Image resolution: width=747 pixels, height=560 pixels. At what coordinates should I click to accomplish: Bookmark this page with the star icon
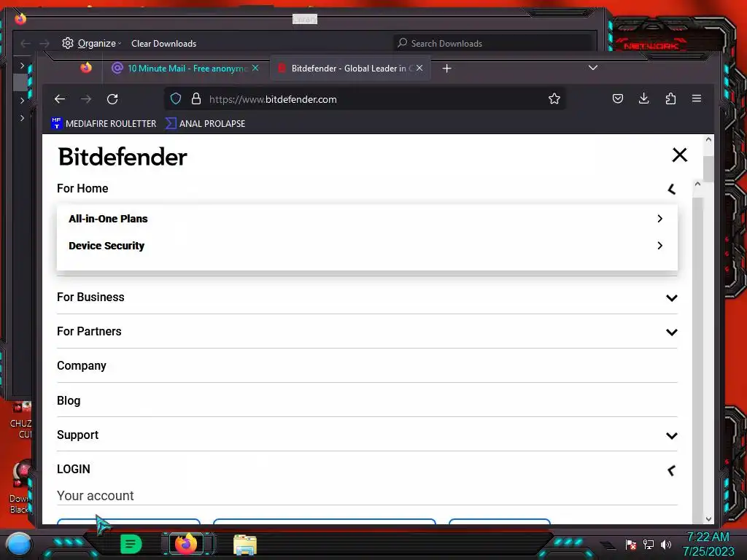tap(554, 99)
